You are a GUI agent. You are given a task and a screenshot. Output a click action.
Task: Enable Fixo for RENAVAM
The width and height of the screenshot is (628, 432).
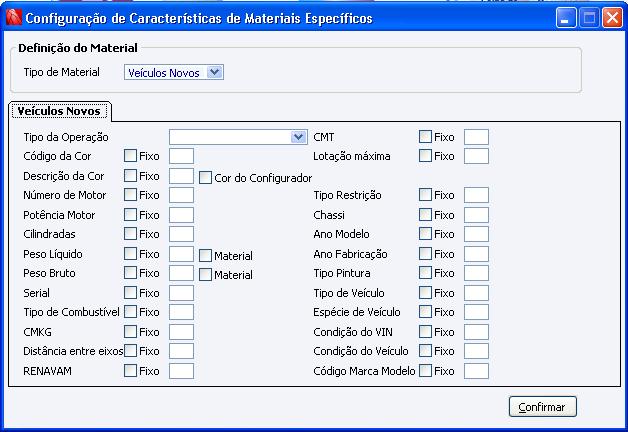click(130, 371)
